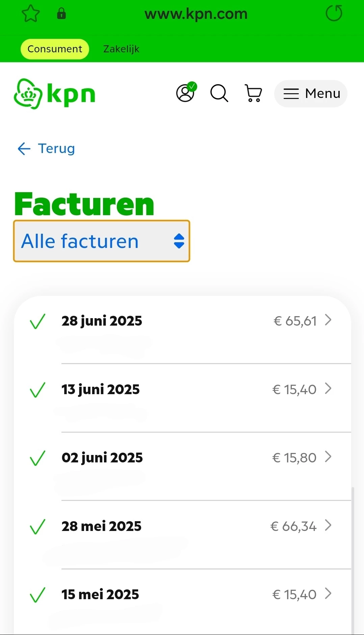Open the Alle facturen dropdown
Image resolution: width=364 pixels, height=635 pixels.
(x=102, y=241)
